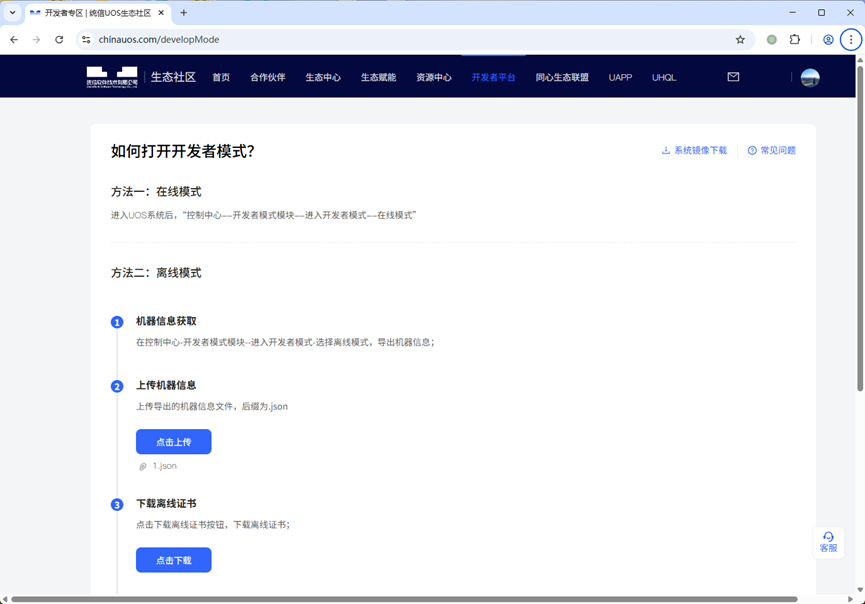
Task: Open the UAPP link in navbar
Action: 620,76
